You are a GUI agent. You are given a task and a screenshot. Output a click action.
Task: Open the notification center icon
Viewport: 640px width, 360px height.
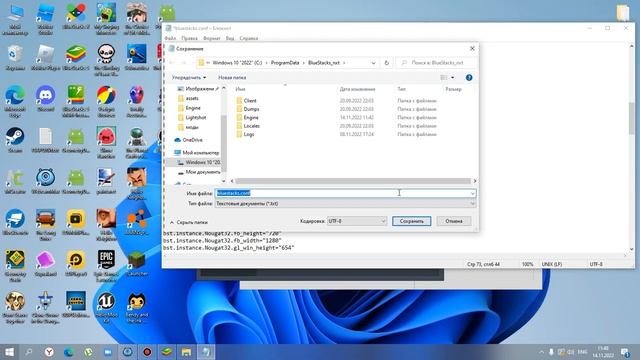(x=625, y=352)
